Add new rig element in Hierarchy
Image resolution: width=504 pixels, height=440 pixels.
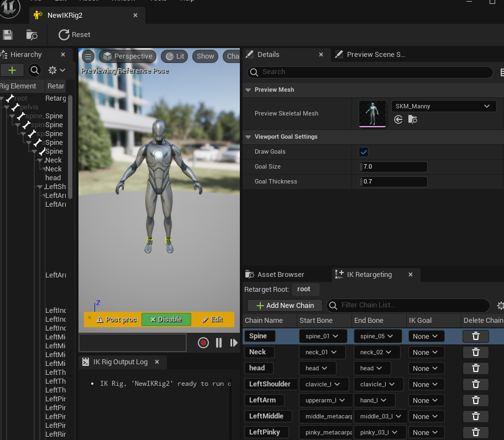(12, 70)
